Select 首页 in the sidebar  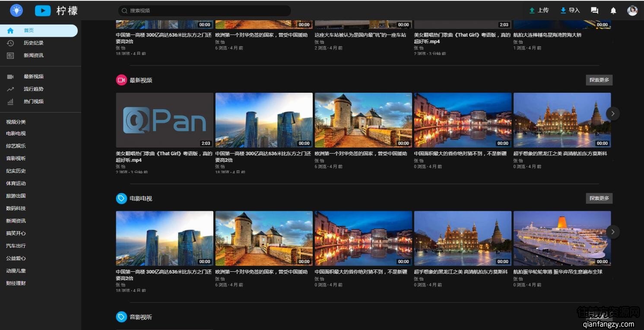(x=39, y=30)
